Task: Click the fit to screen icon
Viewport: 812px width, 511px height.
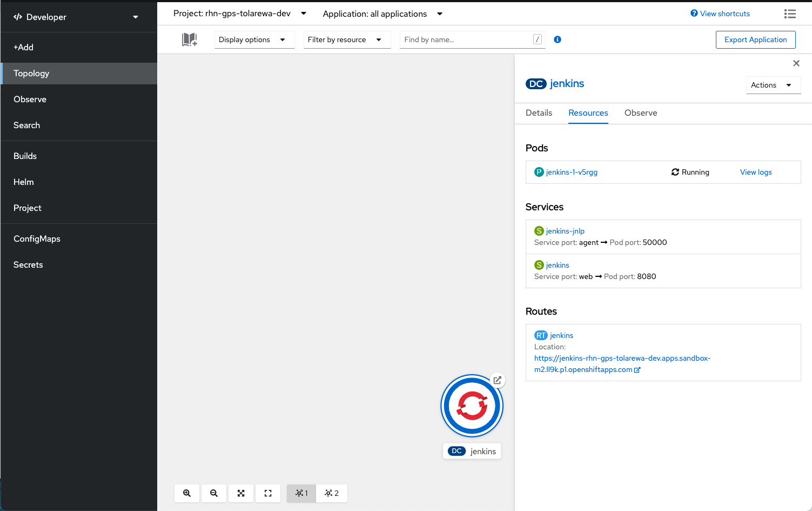Action: pos(241,493)
